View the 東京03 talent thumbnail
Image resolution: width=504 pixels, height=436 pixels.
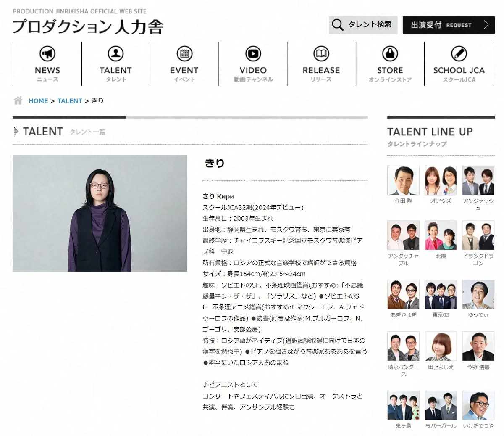(441, 294)
